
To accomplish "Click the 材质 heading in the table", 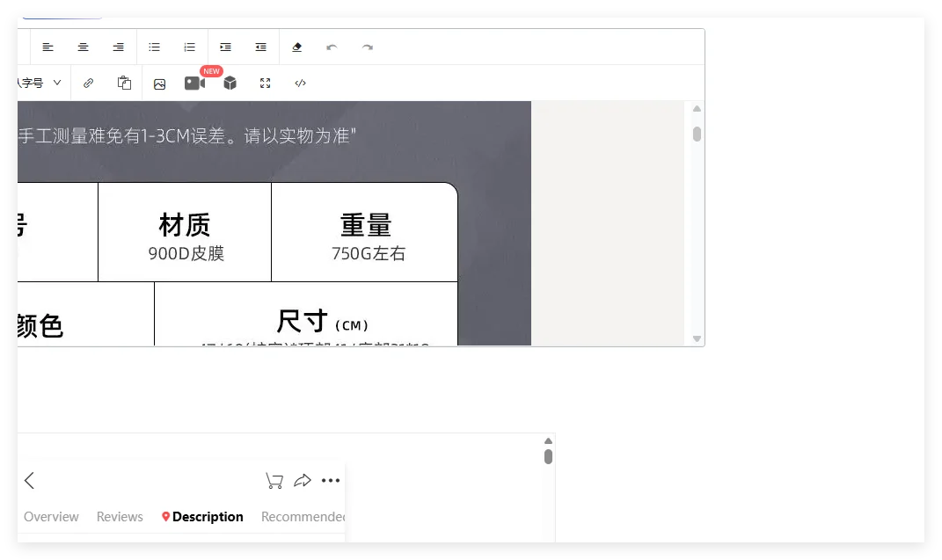I will (x=185, y=225).
